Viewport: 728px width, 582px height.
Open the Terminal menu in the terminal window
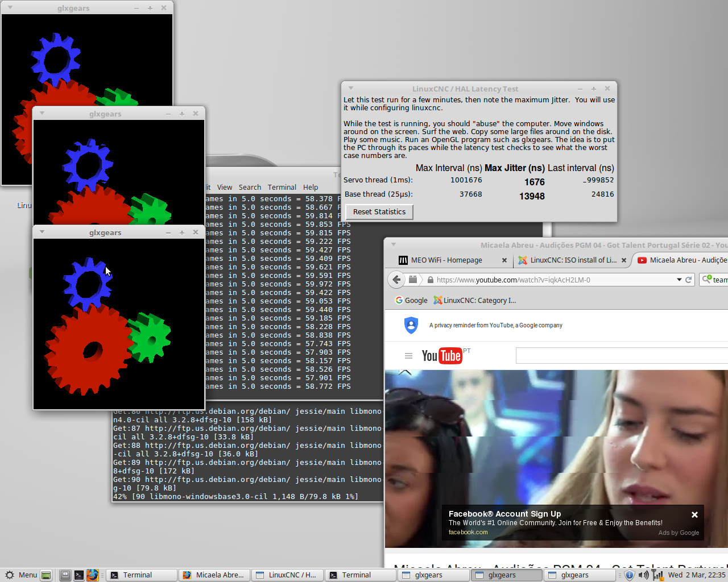[x=282, y=188]
